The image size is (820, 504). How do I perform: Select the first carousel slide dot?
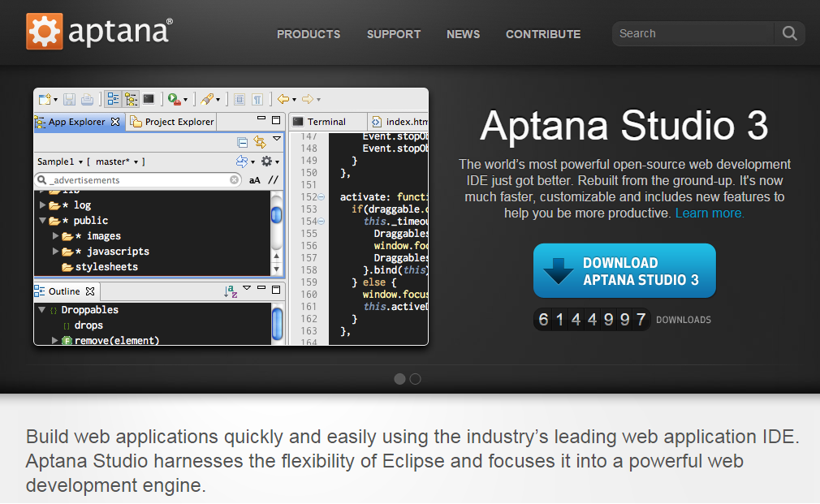point(399,379)
